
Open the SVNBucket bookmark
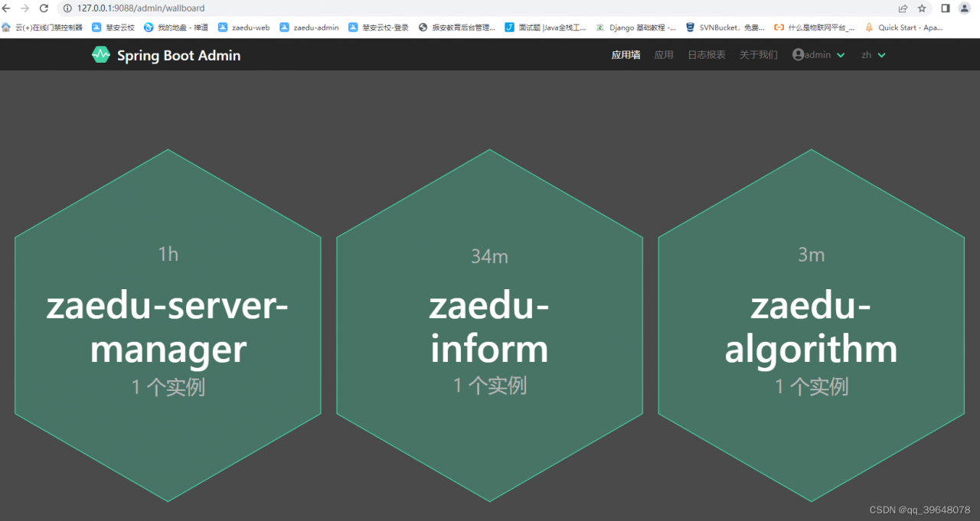(x=725, y=28)
